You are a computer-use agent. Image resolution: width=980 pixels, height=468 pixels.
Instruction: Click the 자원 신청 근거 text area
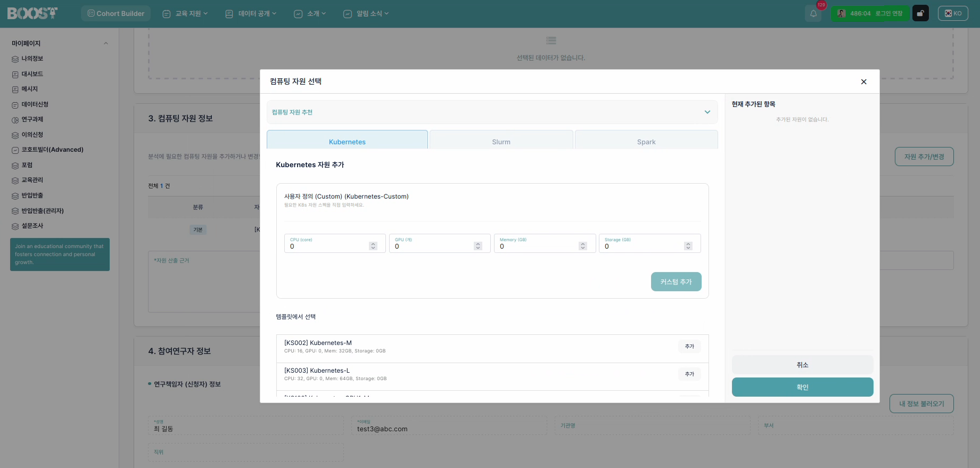coord(204,282)
